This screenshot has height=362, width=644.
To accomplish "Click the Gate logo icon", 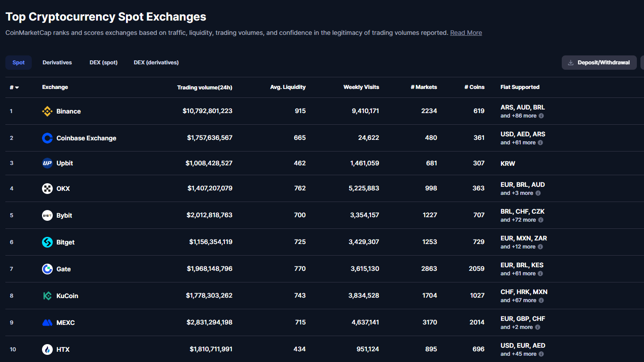I will pyautogui.click(x=47, y=269).
